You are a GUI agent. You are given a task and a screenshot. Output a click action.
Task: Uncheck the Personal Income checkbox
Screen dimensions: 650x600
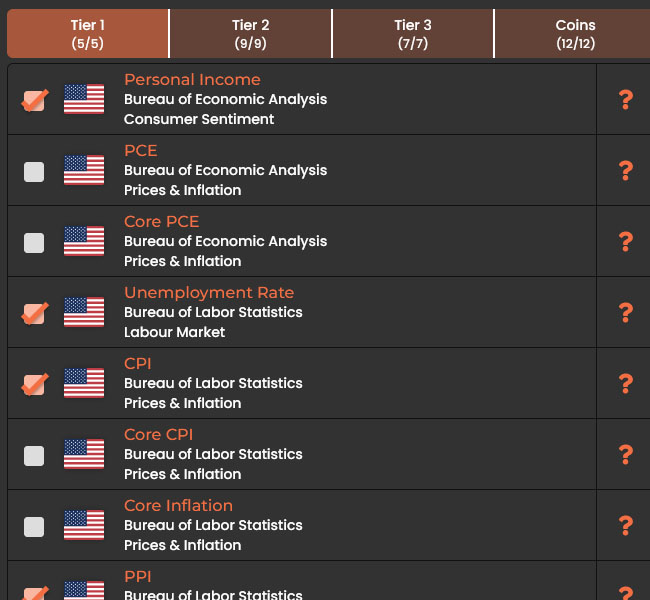pyautogui.click(x=34, y=100)
